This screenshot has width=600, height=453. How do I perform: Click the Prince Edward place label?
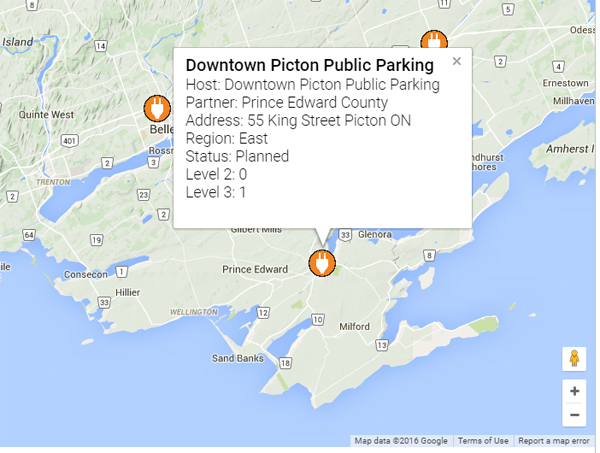tap(255, 269)
